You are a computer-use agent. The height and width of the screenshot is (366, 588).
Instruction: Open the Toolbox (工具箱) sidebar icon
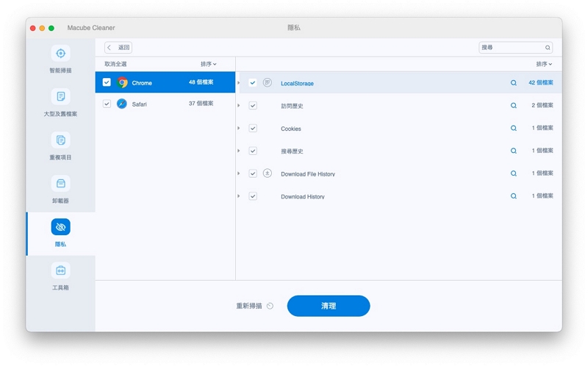tap(60, 270)
